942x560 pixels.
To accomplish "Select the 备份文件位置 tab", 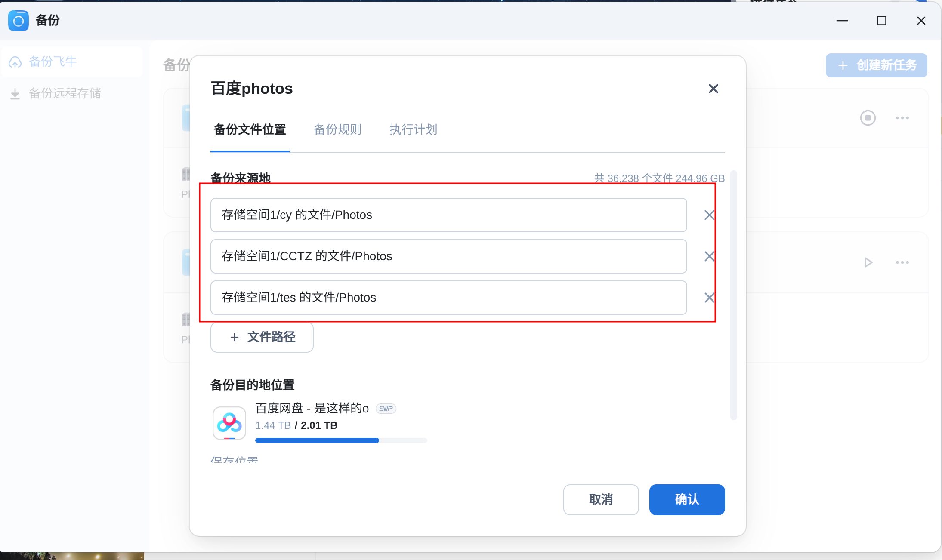I will [250, 129].
